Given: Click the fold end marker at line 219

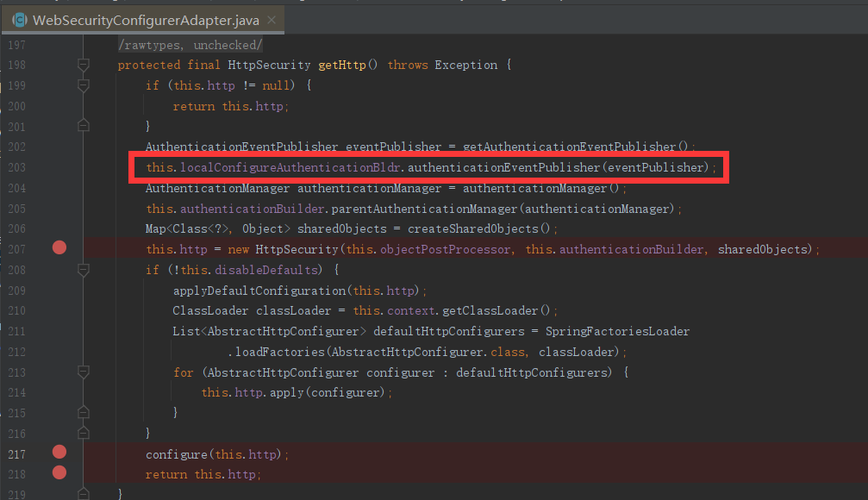Looking at the screenshot, I should [83, 494].
